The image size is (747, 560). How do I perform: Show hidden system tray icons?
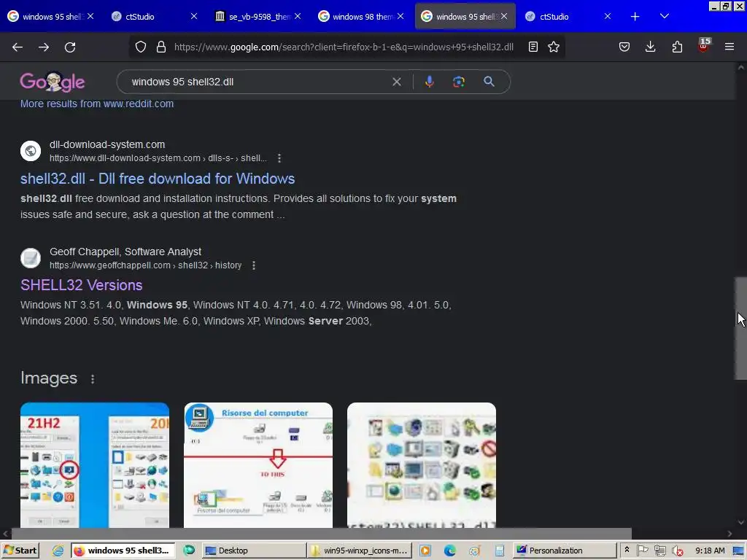(x=627, y=550)
